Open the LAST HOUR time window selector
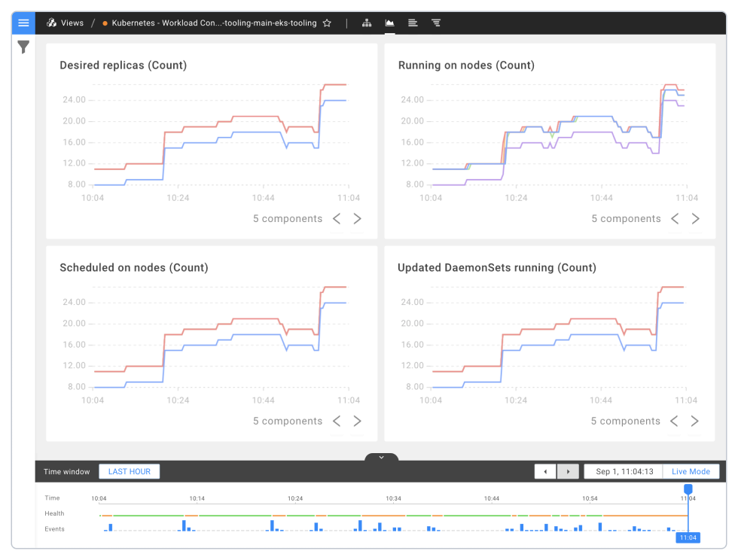738x560 pixels. coord(129,471)
